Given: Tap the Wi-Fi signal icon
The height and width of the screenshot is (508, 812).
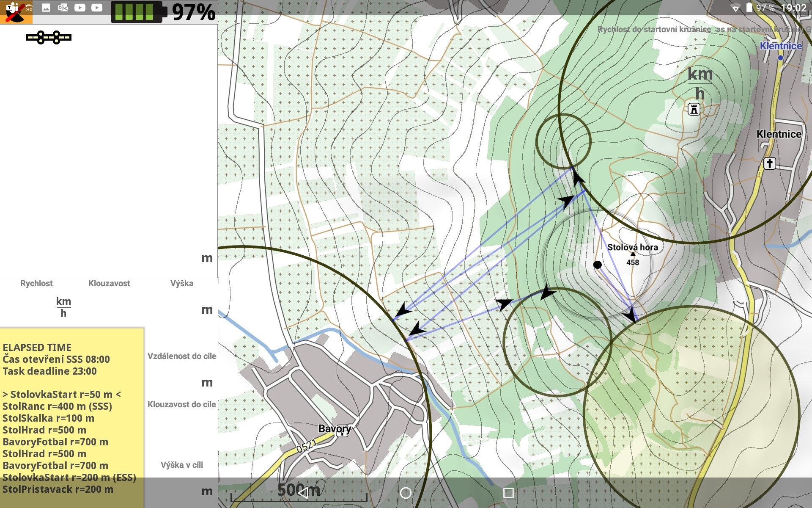Looking at the screenshot, I should 736,8.
